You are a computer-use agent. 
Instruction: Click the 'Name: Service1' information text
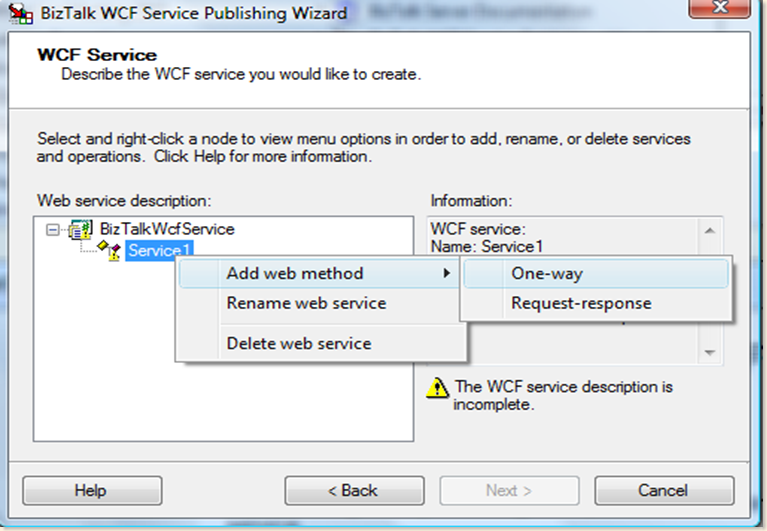(487, 246)
